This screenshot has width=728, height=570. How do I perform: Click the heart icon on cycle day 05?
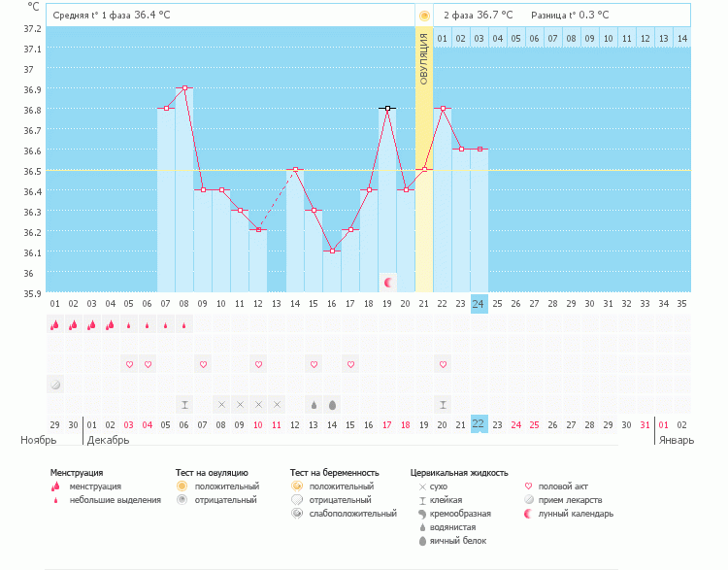click(129, 364)
